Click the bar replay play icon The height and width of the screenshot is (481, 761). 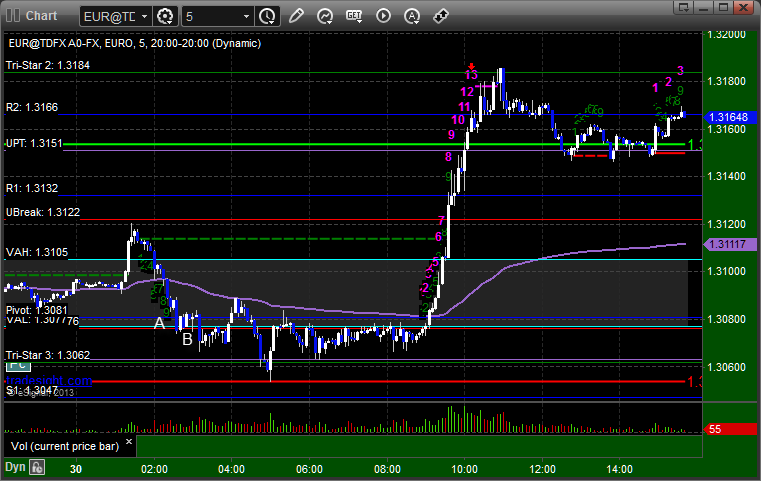[x=383, y=16]
